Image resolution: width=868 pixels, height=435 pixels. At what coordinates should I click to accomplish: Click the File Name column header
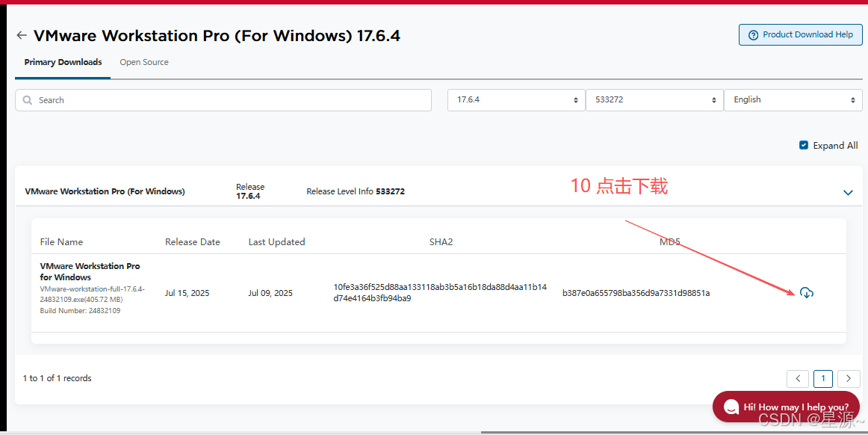[x=61, y=242]
